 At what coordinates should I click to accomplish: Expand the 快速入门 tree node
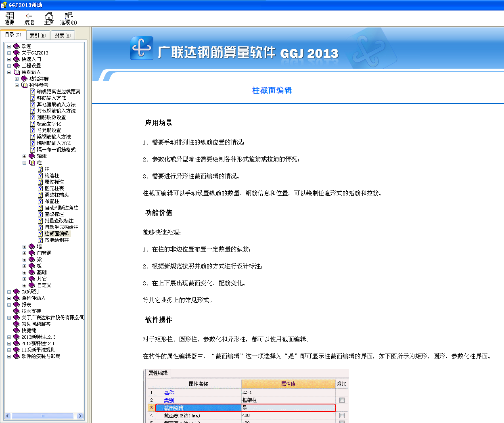tap(9, 59)
